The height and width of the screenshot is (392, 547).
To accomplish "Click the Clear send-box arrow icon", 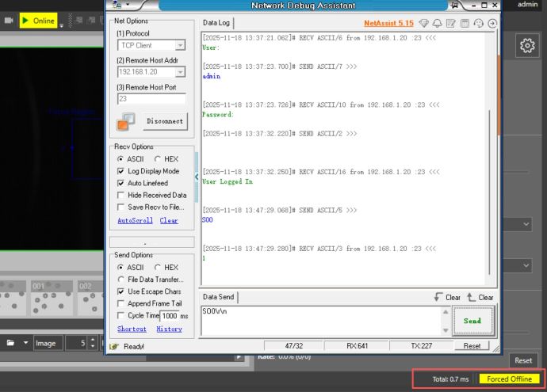I will (438, 297).
